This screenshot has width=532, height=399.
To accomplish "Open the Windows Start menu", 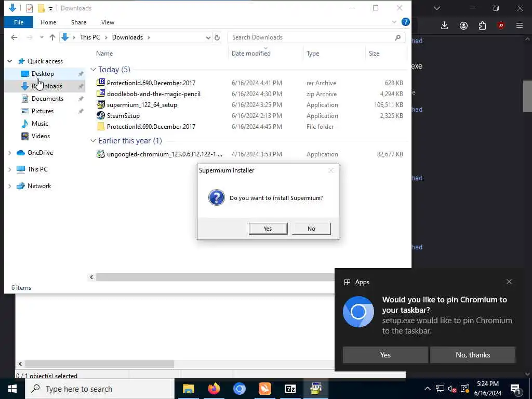I will 12,389.
